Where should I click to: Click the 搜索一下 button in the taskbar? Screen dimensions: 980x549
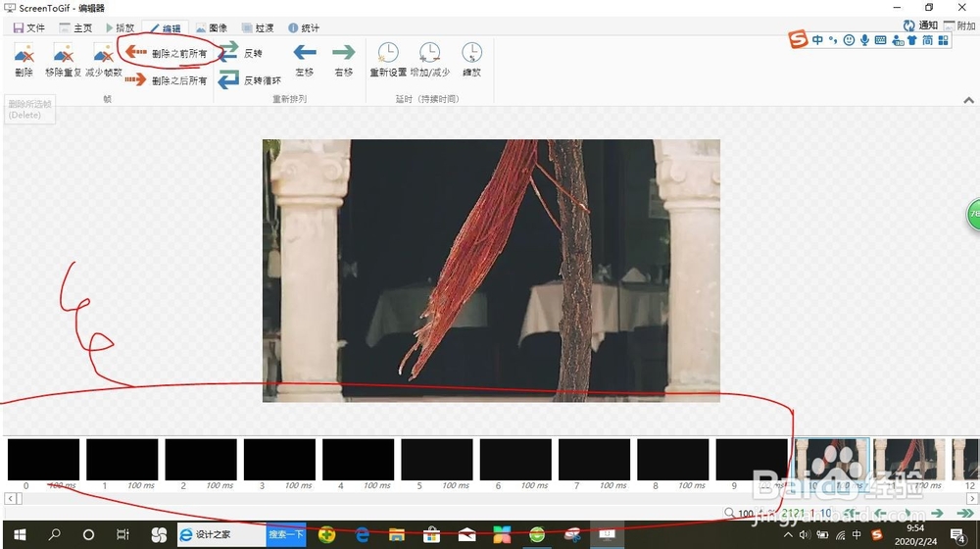click(286, 534)
